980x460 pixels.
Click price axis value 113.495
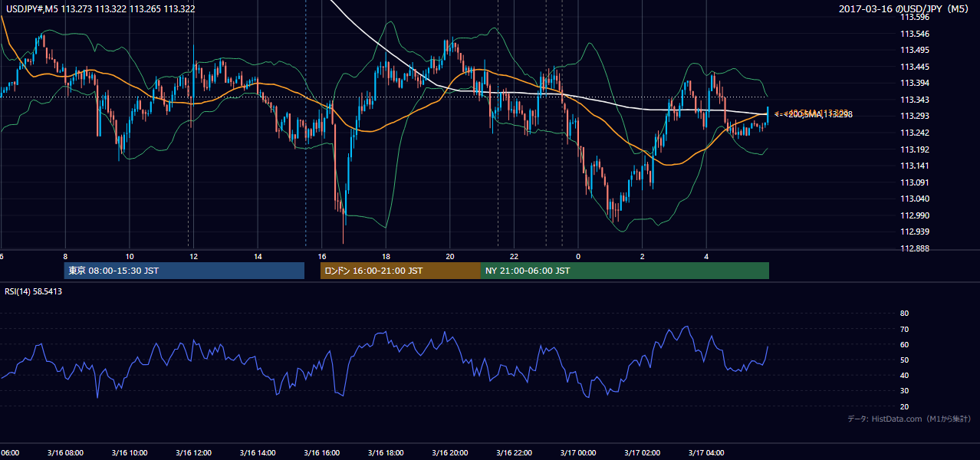coord(916,50)
